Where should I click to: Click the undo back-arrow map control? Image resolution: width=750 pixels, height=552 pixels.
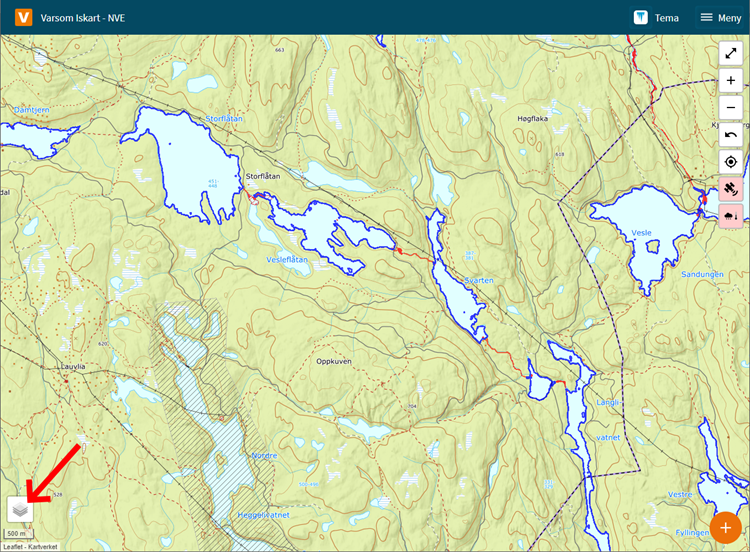click(731, 135)
